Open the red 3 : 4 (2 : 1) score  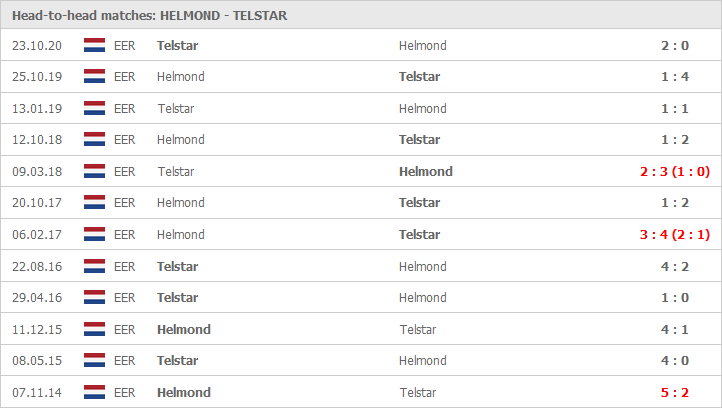coord(675,235)
